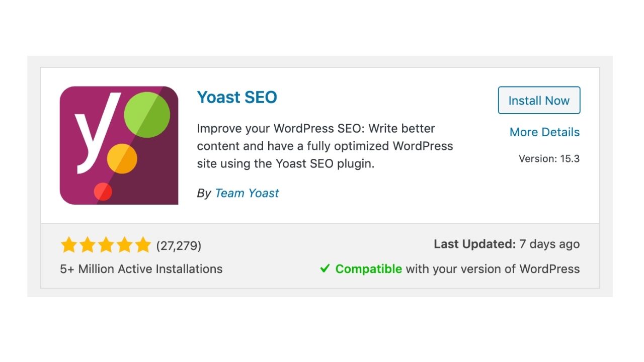
Task: Click the Yoast SEO plugin logo thumbnail
Action: point(119,145)
